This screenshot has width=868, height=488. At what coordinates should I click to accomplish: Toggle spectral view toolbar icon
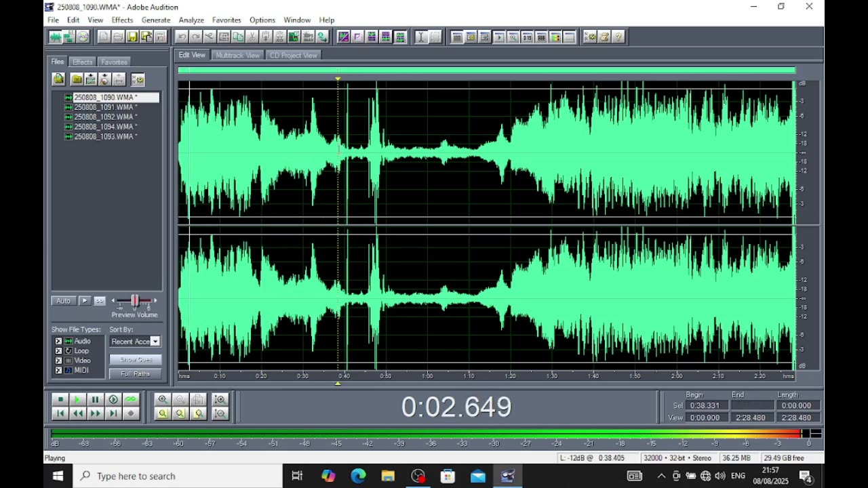(343, 37)
